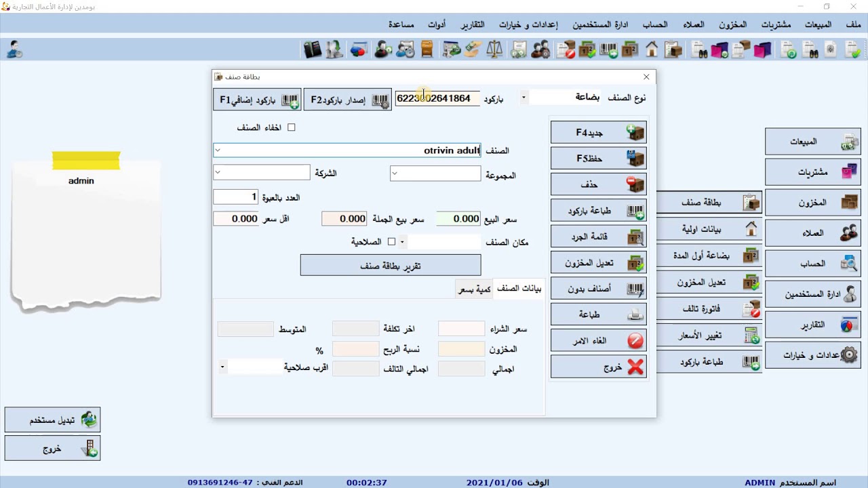Click the admin user icon at top left
The image size is (868, 488).
(x=14, y=49)
